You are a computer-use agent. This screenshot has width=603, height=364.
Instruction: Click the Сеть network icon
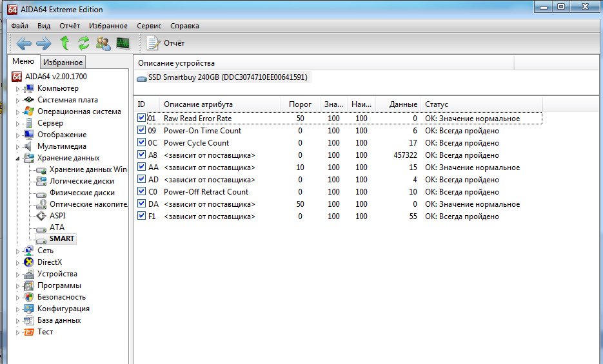pos(28,251)
